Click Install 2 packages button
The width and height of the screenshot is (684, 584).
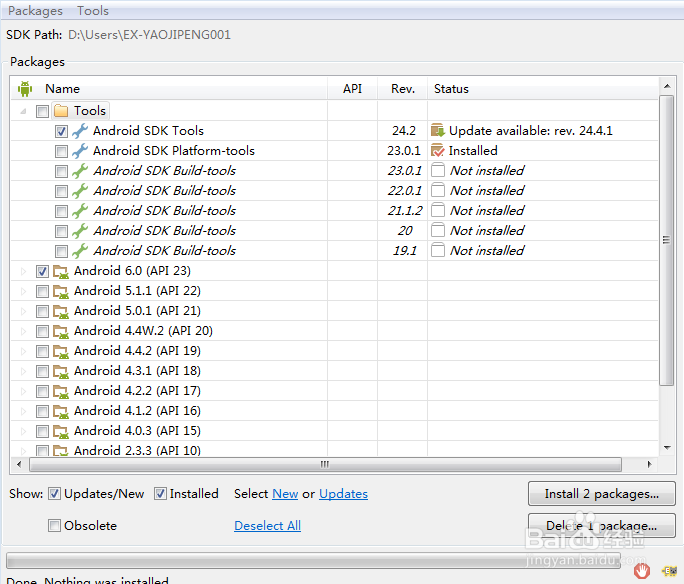click(x=602, y=494)
